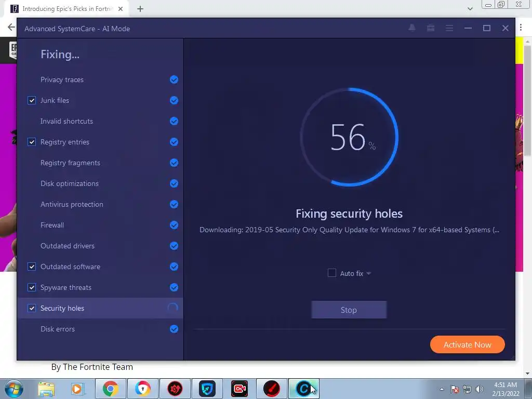Image resolution: width=532 pixels, height=399 pixels.
Task: Click blue check status next to Outdated drivers
Action: click(174, 246)
